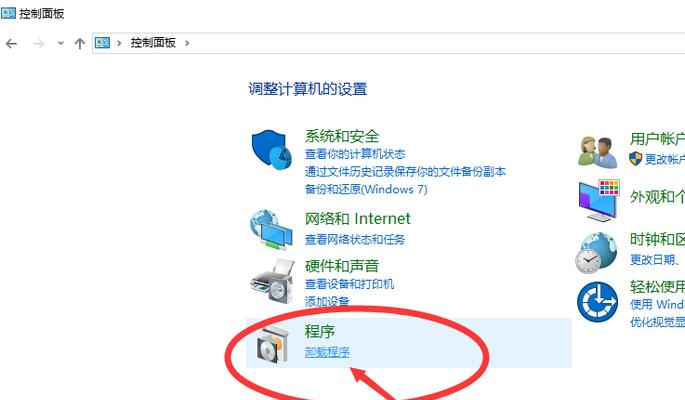Open the Hardware and Sound printer icon
Viewport: 685px width, 400px height.
[272, 281]
